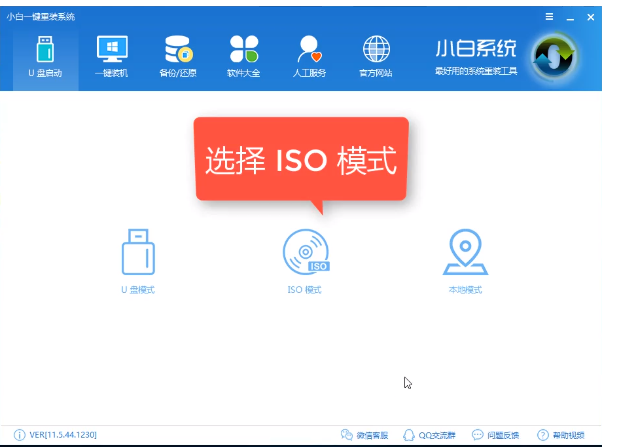The width and height of the screenshot is (623, 448).
Task: Go to the 软件大全 tab
Action: pyautogui.click(x=244, y=57)
